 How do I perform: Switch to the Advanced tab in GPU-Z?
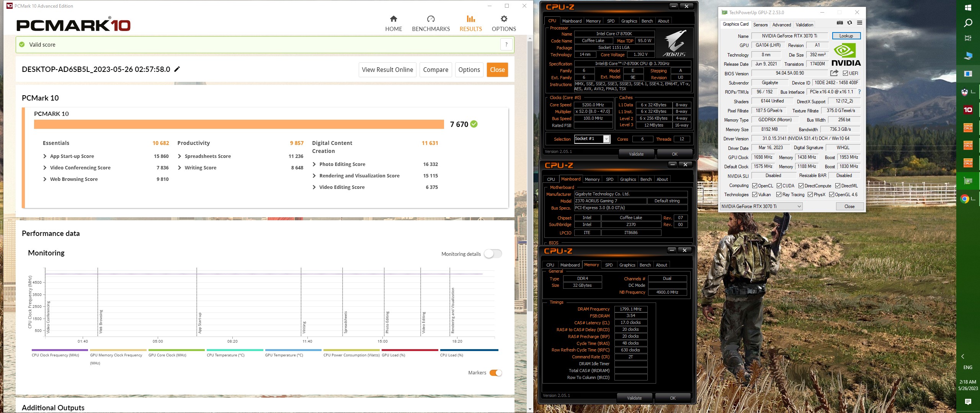coord(781,25)
